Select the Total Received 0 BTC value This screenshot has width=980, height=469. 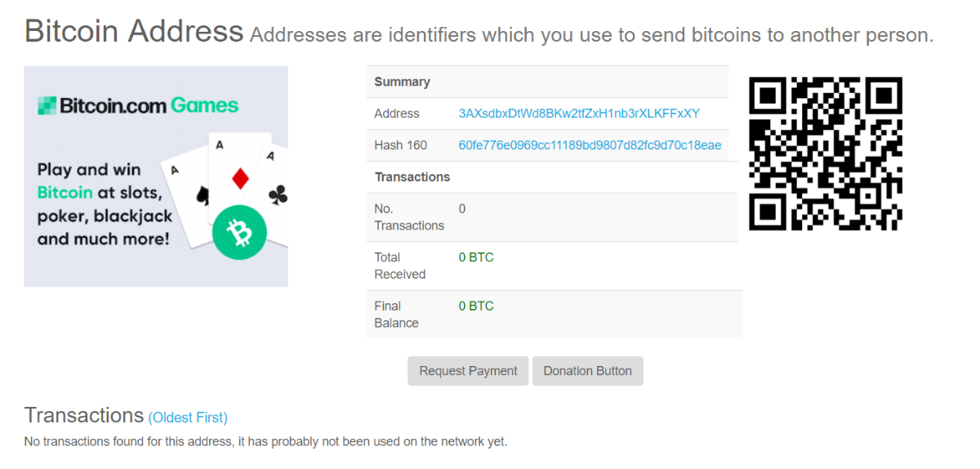click(476, 257)
